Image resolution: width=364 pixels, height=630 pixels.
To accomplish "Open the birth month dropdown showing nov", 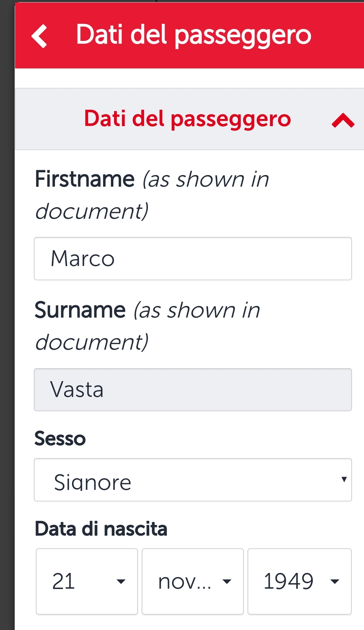I will coord(193,581).
